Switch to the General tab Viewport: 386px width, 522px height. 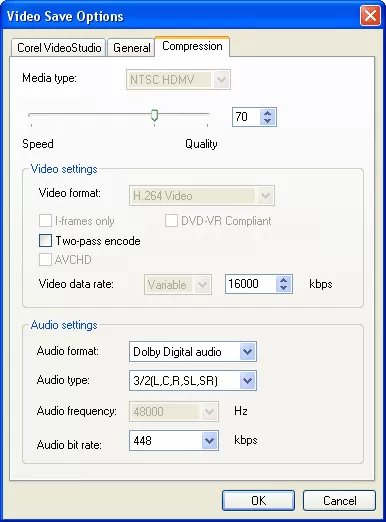coord(132,48)
